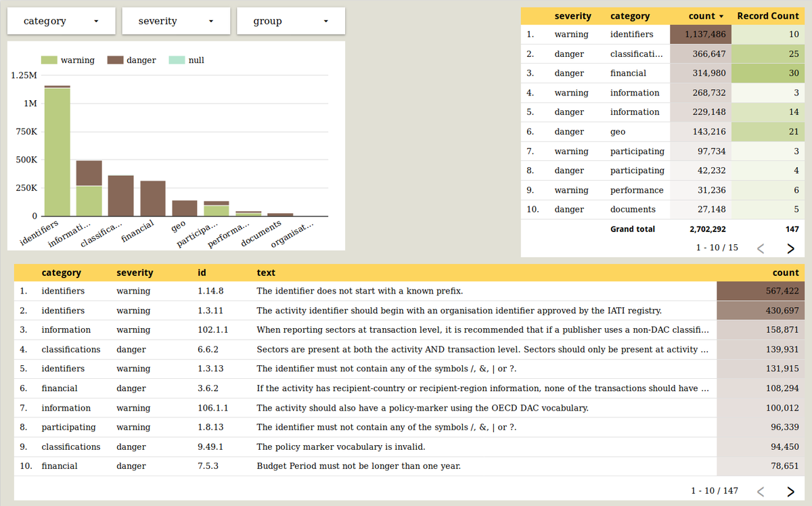
Task: Click the geo bar in chart
Action: 185,208
